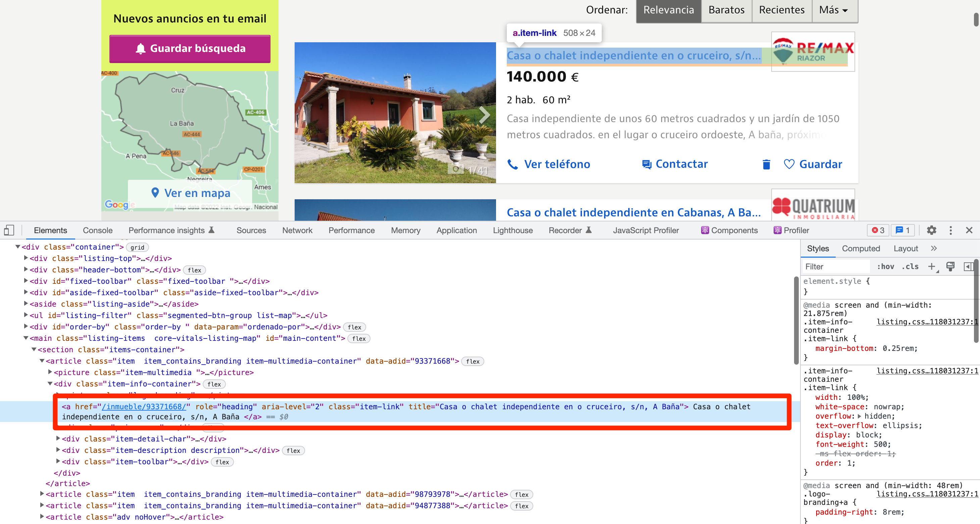Click the close DevTools panel icon
This screenshot has width=980, height=524.
coord(969,230)
